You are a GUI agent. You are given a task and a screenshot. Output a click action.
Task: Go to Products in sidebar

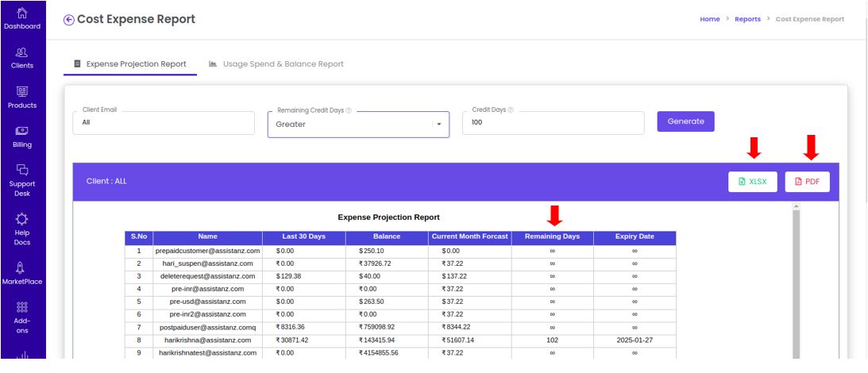point(22,98)
